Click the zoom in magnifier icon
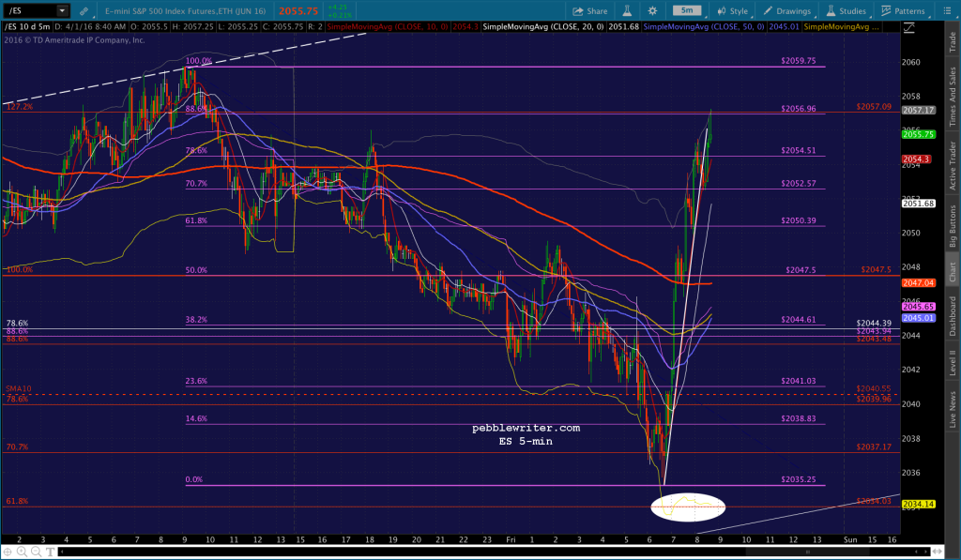961x560 pixels. tap(23, 552)
